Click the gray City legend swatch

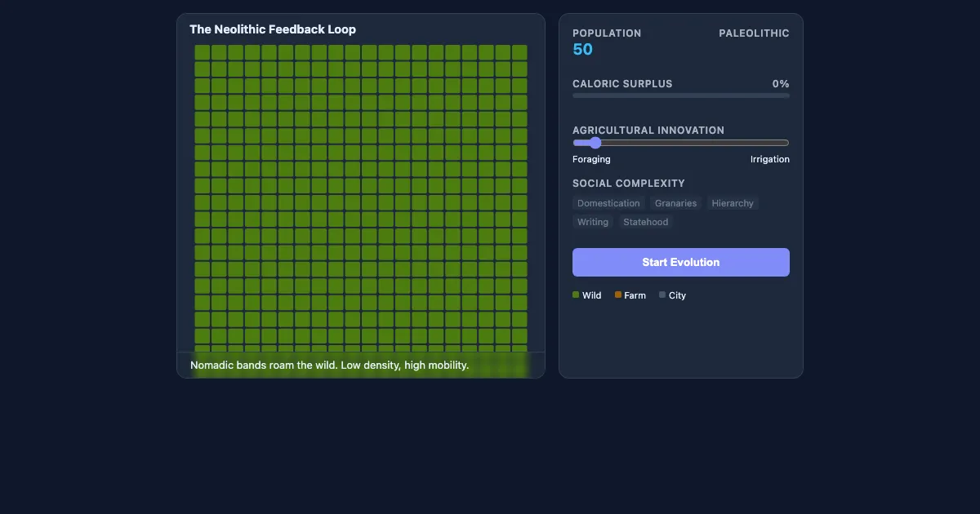click(x=662, y=295)
